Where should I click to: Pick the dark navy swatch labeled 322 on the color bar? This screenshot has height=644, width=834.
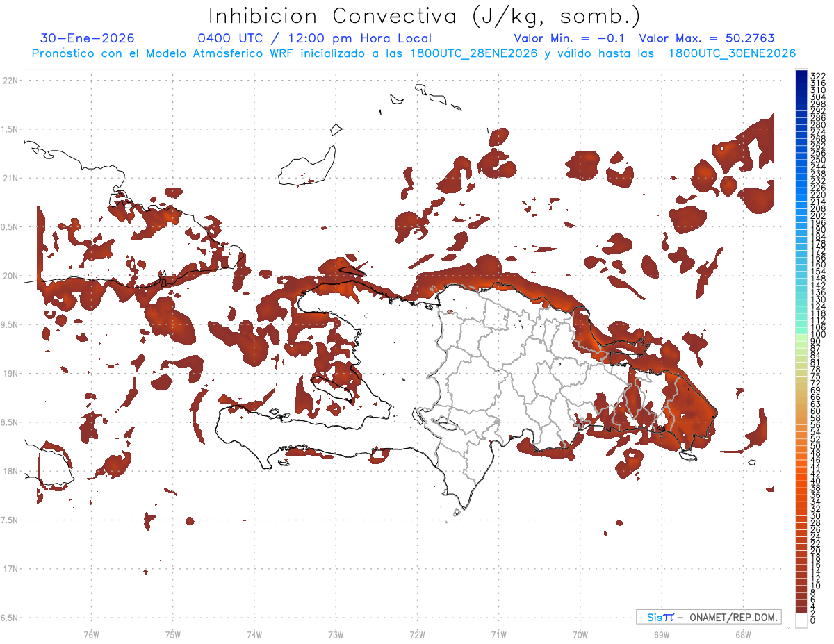point(801,74)
